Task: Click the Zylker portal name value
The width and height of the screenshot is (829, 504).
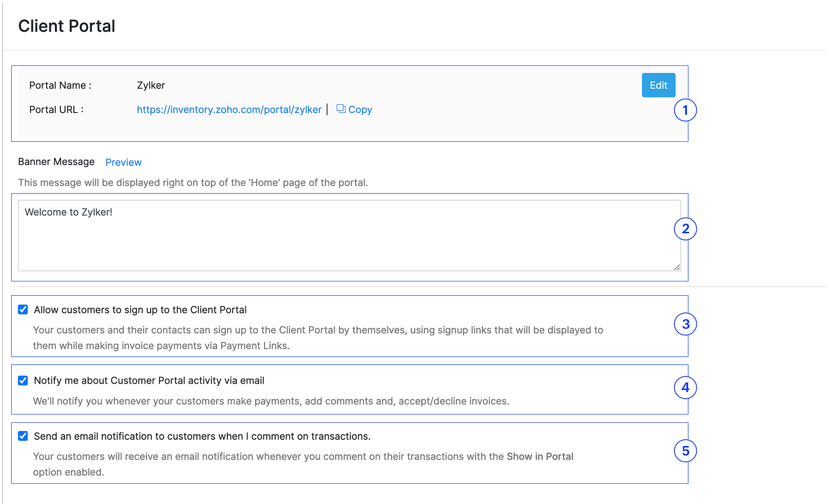Action: [151, 85]
